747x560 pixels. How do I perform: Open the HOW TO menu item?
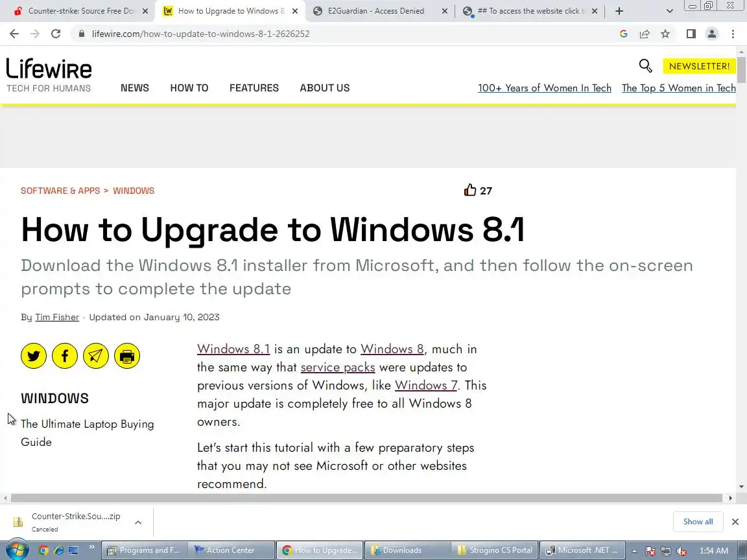pyautogui.click(x=189, y=87)
